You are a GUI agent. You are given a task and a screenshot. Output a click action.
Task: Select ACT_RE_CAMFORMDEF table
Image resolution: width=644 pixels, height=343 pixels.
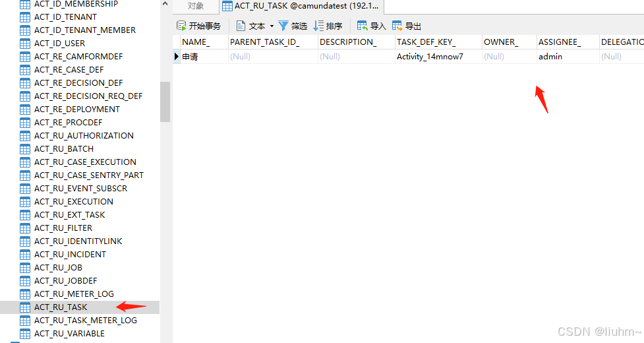(x=78, y=57)
